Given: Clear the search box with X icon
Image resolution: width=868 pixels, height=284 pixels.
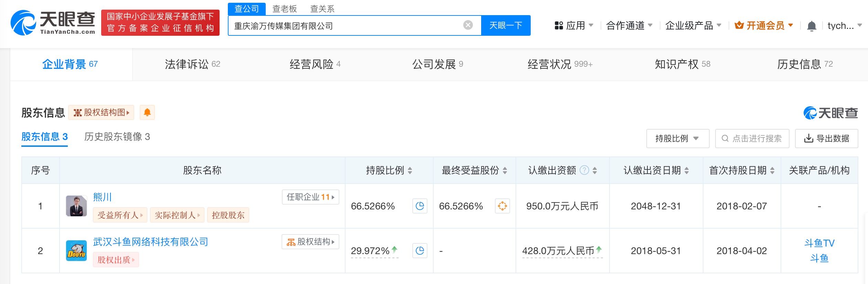Looking at the screenshot, I should point(468,25).
